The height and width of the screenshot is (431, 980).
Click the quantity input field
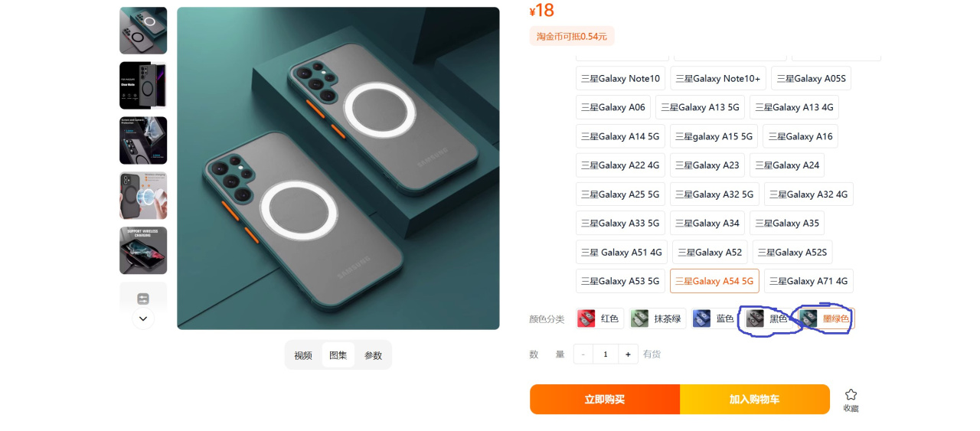[606, 354]
